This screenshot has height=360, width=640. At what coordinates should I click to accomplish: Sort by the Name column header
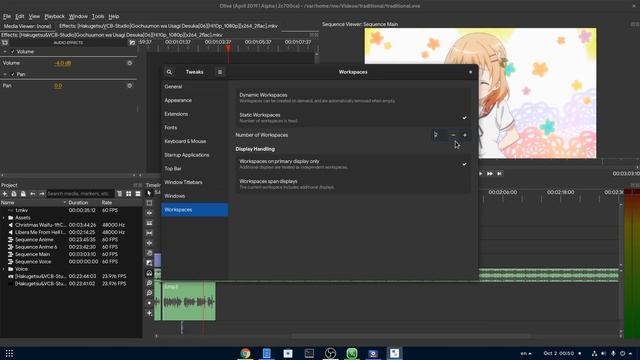point(33,202)
